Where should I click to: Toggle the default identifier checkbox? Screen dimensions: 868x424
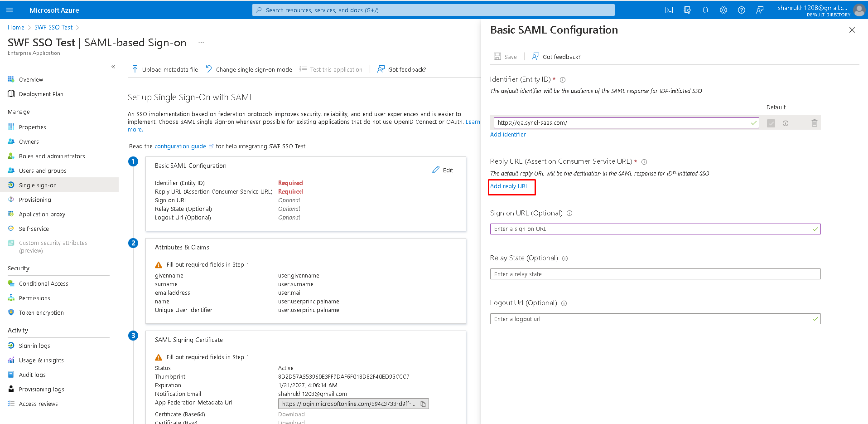[x=771, y=123]
